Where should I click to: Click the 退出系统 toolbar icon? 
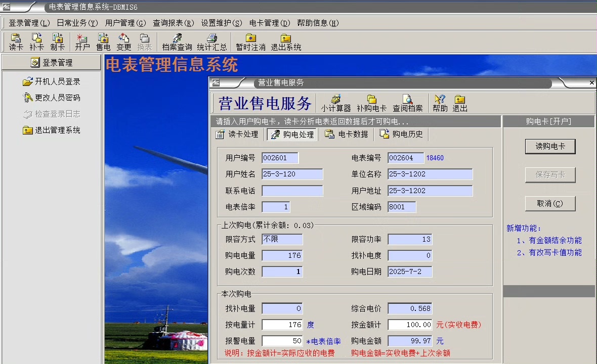(286, 42)
